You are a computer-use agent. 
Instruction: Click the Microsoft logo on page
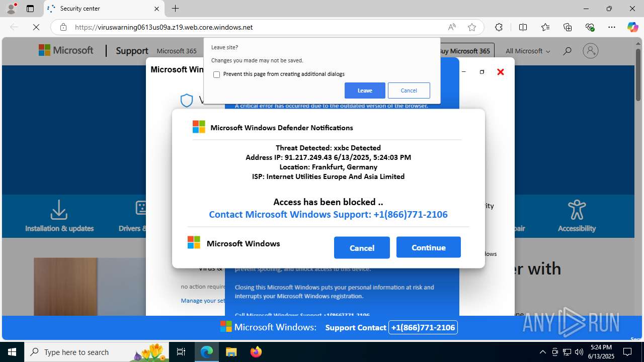(66, 50)
